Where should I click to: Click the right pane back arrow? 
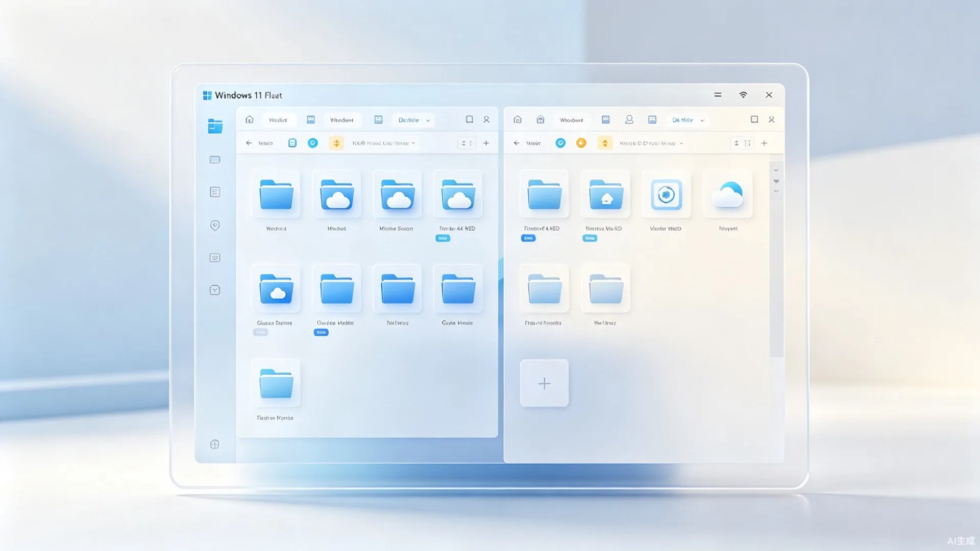[x=517, y=143]
